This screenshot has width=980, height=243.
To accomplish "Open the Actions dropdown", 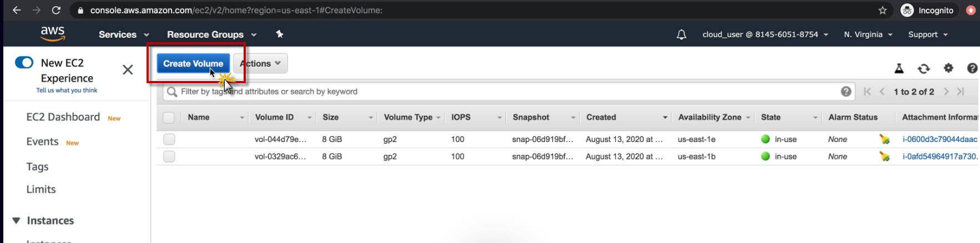I will (260, 63).
